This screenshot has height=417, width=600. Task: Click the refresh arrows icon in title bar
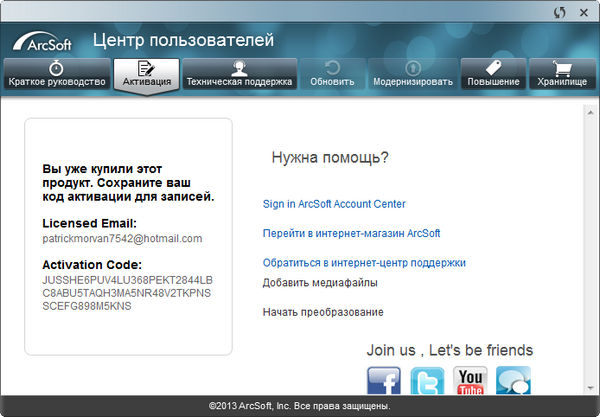558,12
